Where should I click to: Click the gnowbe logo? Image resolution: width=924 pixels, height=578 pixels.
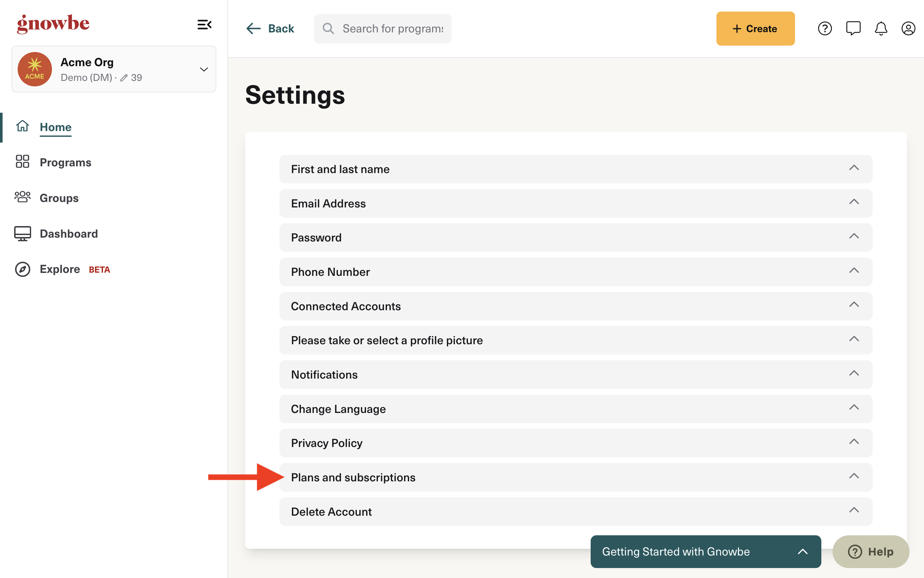tap(53, 24)
